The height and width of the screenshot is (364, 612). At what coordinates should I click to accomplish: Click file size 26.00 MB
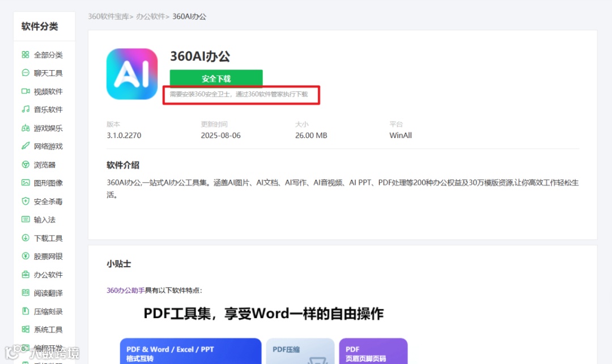(311, 135)
